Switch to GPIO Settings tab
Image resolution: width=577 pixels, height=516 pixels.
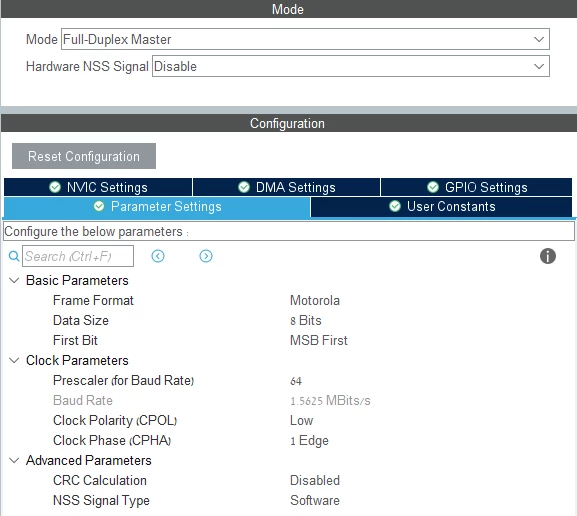(x=477, y=187)
